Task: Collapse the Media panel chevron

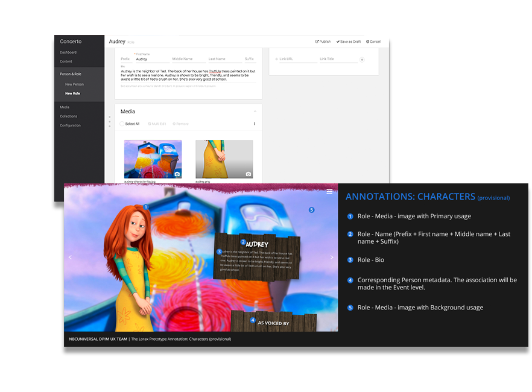Action: point(255,112)
